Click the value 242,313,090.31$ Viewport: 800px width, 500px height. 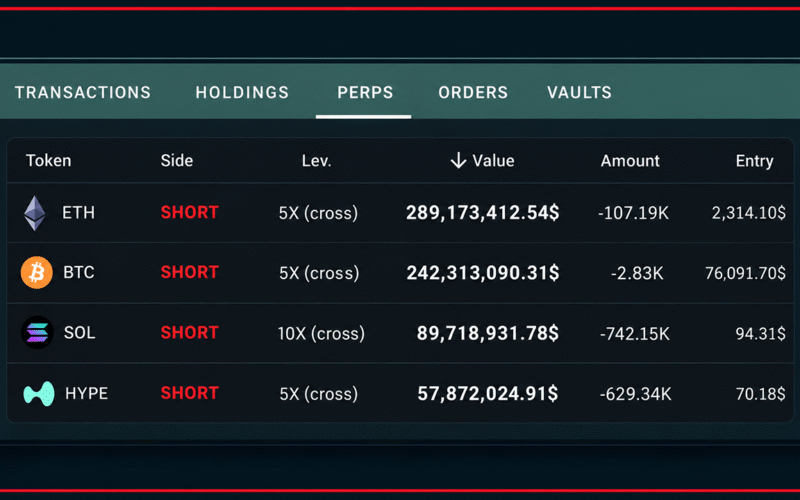[x=483, y=273]
